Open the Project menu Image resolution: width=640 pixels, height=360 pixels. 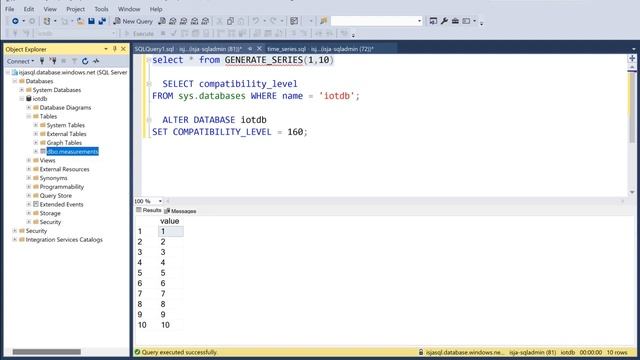point(76,9)
